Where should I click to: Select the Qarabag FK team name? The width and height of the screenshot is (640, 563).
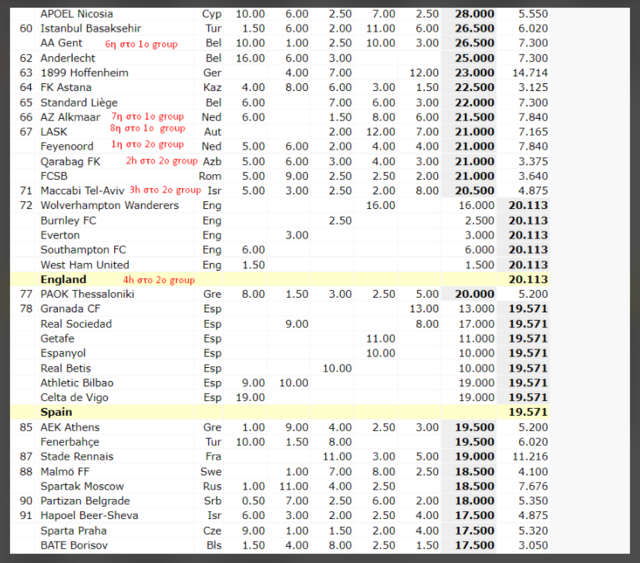[70, 162]
